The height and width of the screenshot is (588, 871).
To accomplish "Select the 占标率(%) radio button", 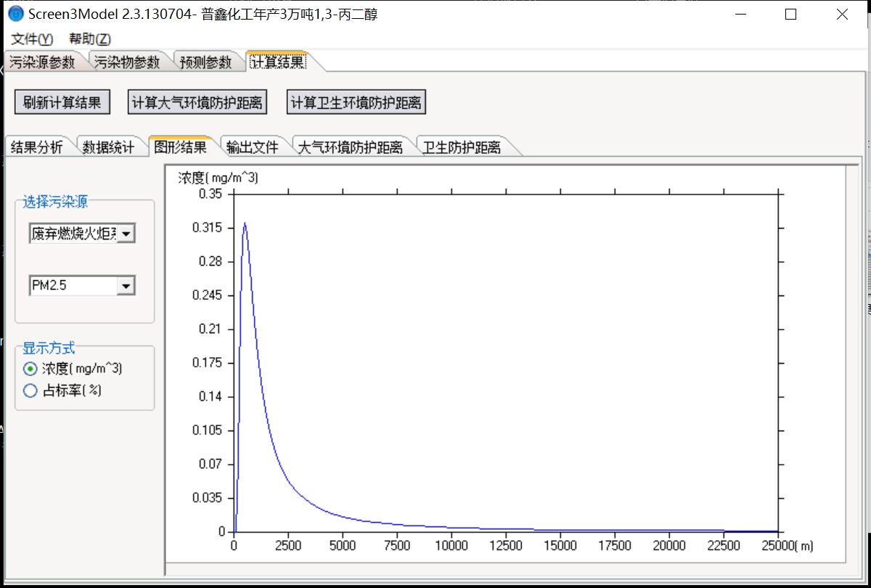I will (30, 391).
